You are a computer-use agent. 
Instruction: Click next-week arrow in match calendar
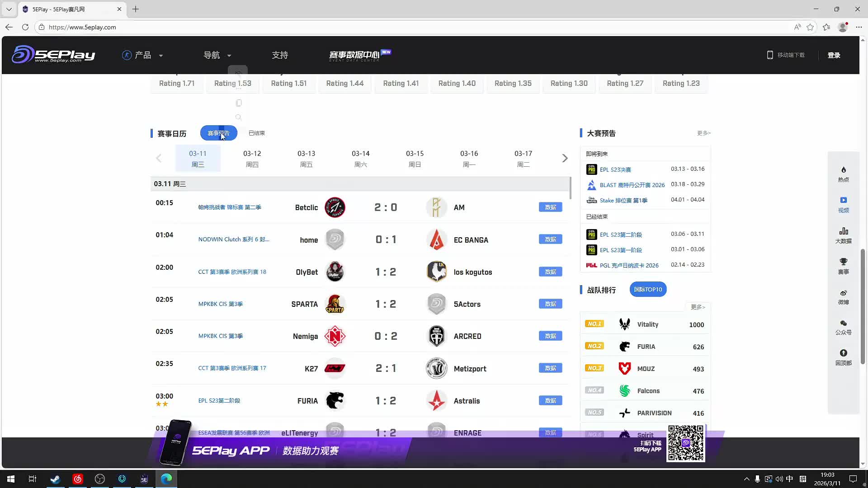(x=565, y=158)
